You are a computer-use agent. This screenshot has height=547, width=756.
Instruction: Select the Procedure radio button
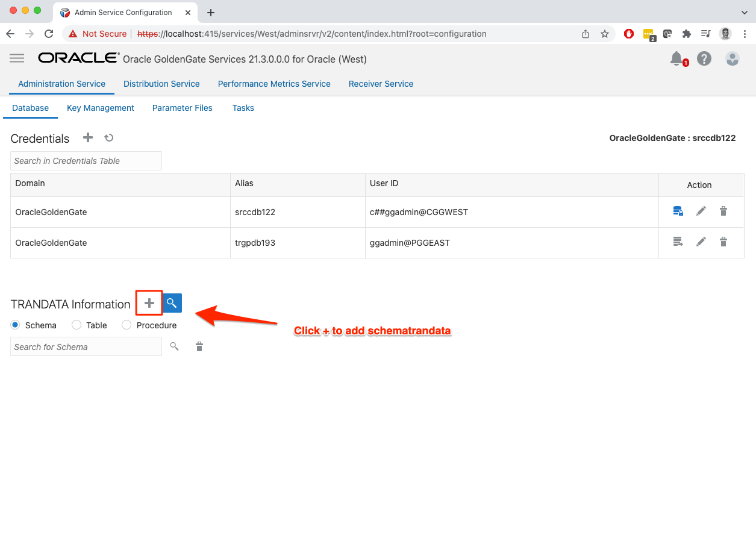click(x=127, y=325)
